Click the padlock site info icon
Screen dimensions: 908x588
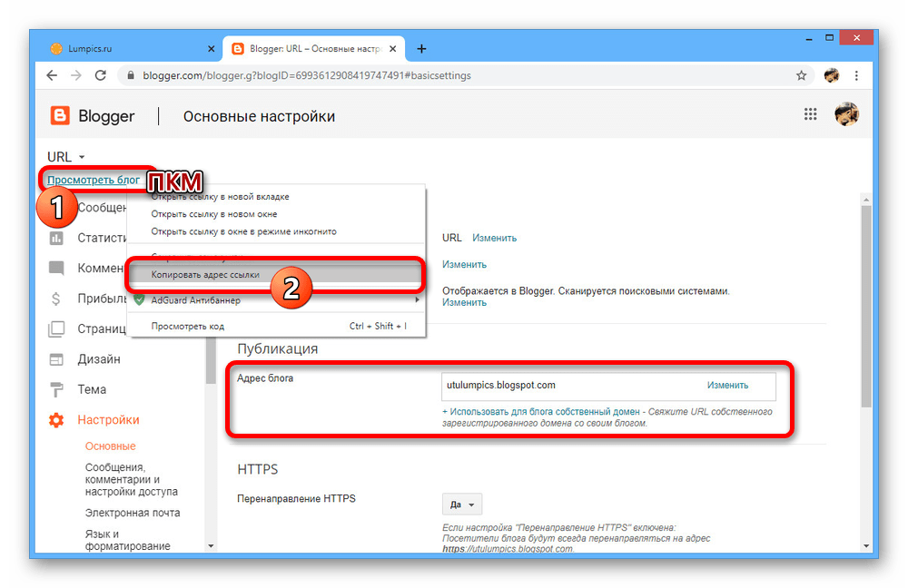pos(131,75)
